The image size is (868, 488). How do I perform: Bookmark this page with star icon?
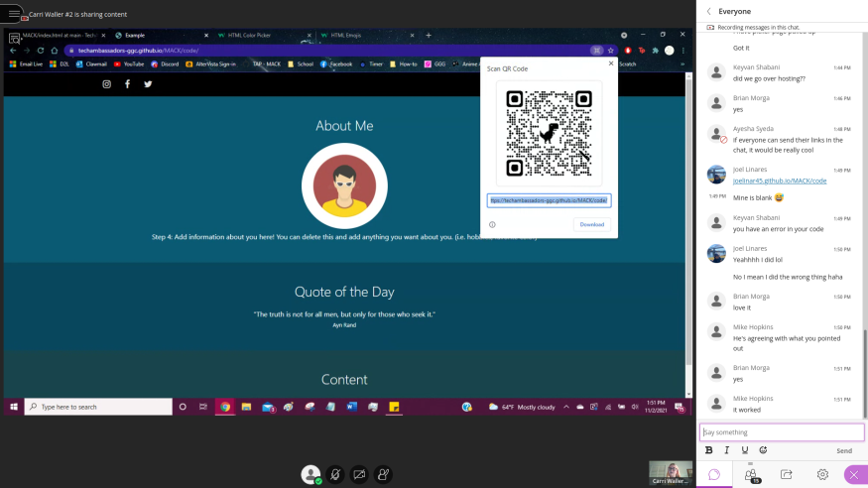click(611, 51)
